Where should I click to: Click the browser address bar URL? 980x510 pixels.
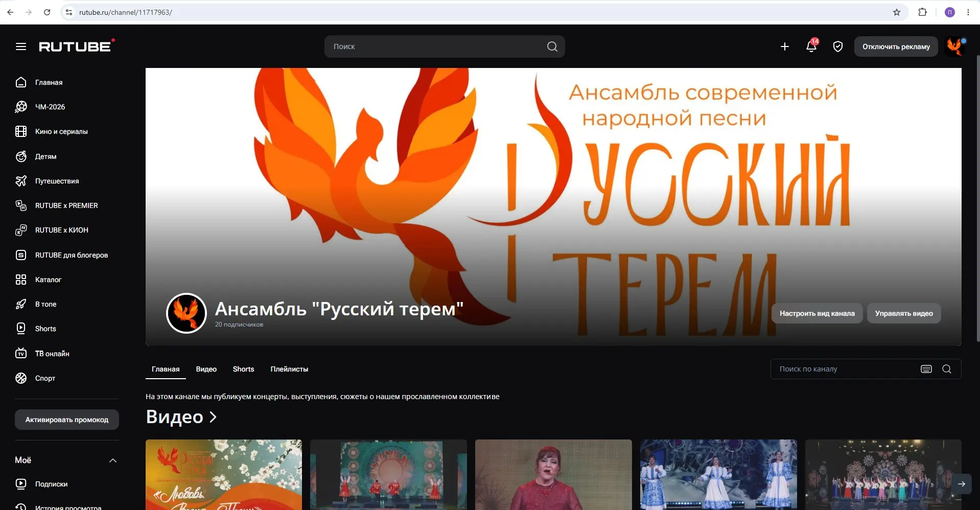coord(126,12)
